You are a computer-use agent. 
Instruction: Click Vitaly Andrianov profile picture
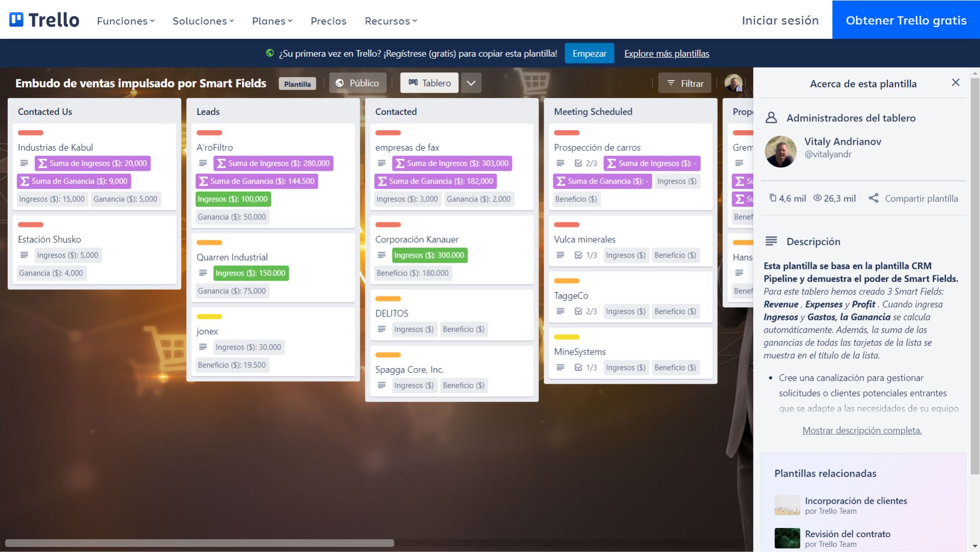point(780,151)
